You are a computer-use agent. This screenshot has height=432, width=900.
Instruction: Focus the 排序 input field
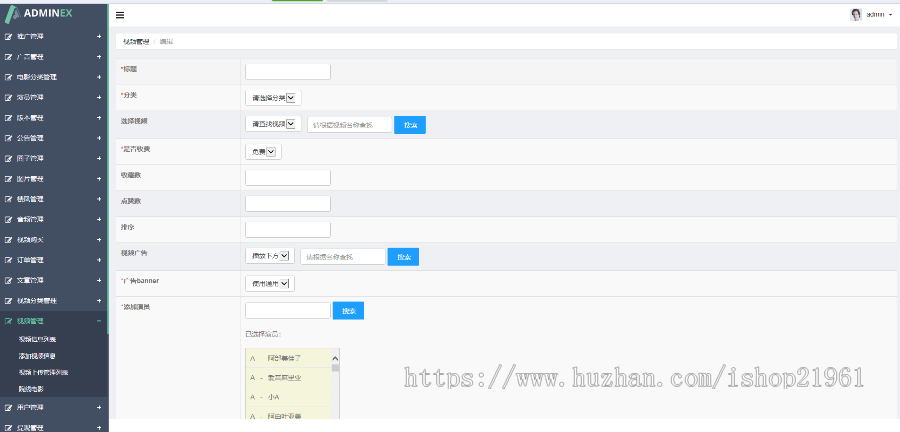(288, 229)
